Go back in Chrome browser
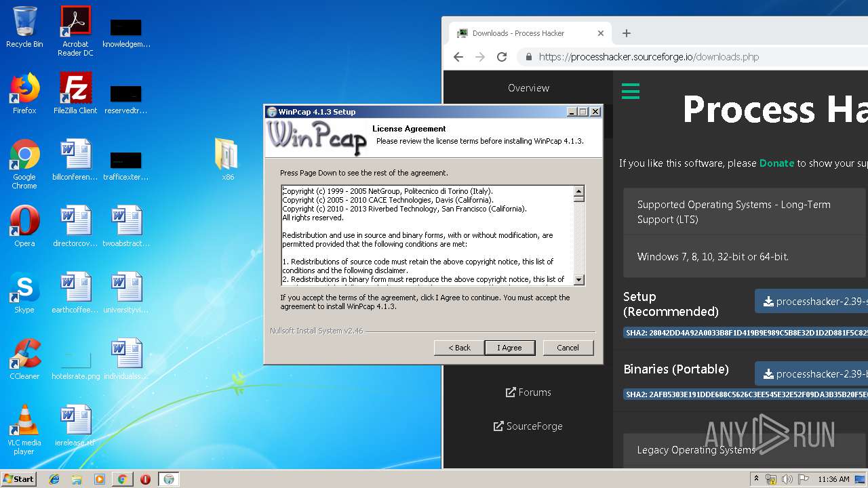This screenshot has width=868, height=488. click(x=458, y=57)
